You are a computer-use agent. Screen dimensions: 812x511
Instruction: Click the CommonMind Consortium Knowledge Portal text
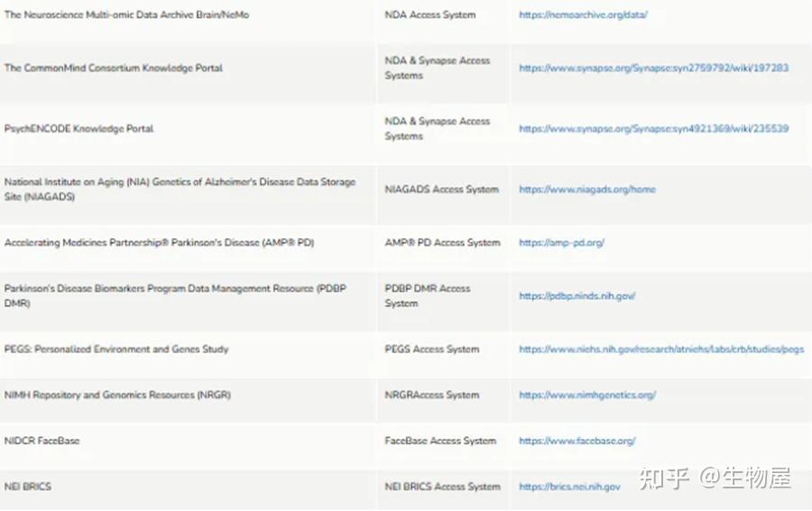114,68
